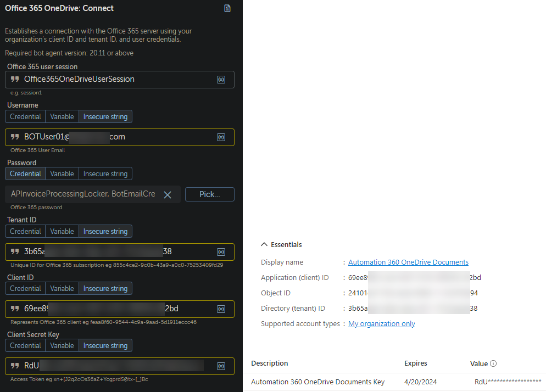
Task: Choose Insecure string for Tenant ID
Action: 105,232
